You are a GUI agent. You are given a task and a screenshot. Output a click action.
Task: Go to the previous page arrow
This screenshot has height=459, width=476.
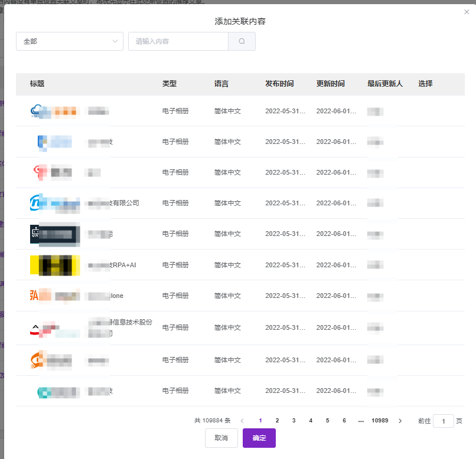point(242,421)
